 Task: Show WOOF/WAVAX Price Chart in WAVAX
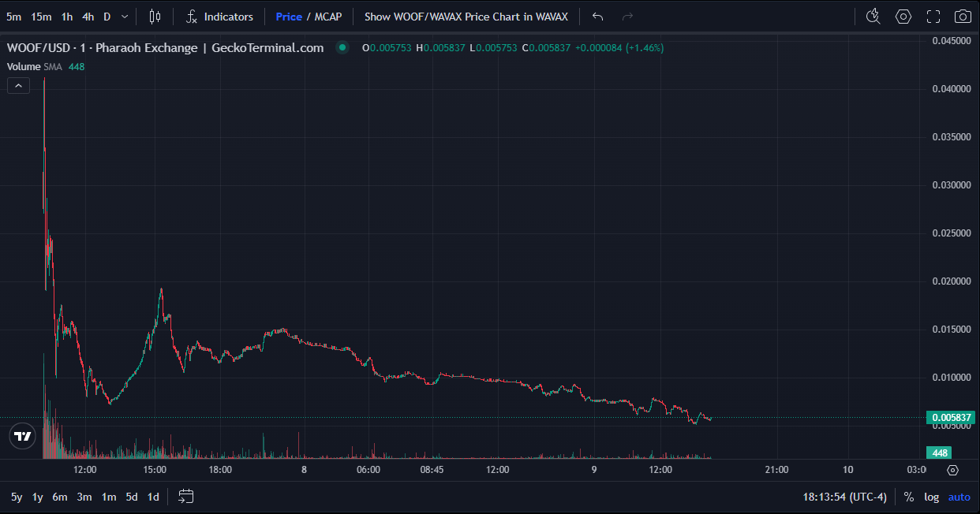click(x=466, y=17)
